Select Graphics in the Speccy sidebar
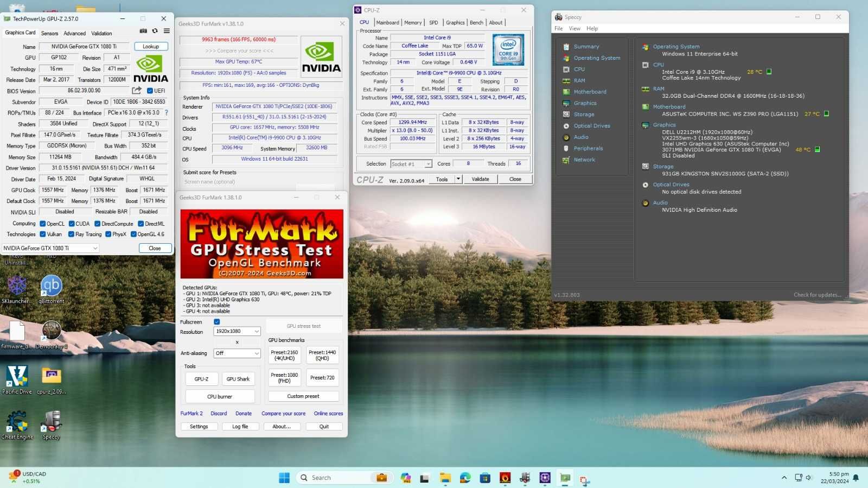The height and width of the screenshot is (488, 868). pos(585,103)
